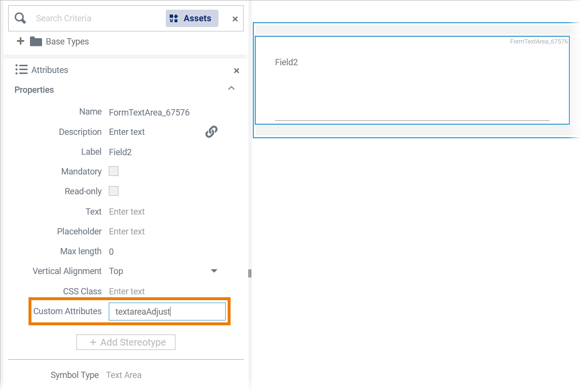Image resolution: width=581 pixels, height=392 pixels.
Task: Click the Placeholder text field
Action: pyautogui.click(x=160, y=231)
